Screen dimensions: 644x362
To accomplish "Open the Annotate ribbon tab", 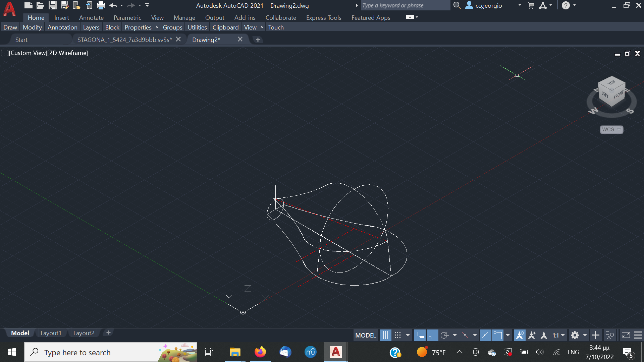I will click(x=91, y=18).
